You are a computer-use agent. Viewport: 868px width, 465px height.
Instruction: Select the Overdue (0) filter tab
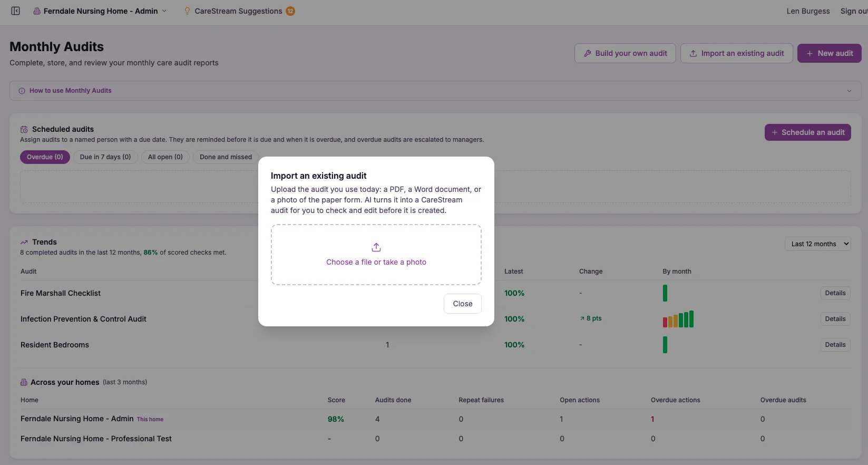coord(45,157)
